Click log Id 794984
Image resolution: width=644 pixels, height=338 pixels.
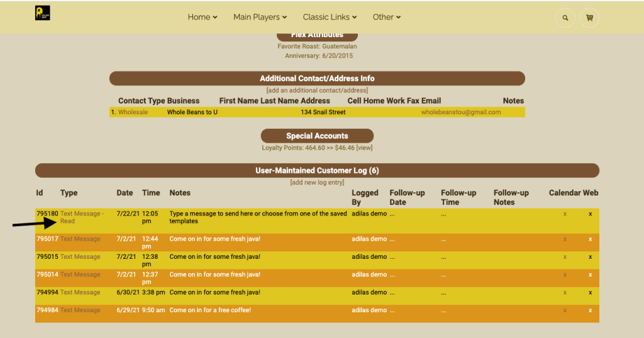[47, 310]
